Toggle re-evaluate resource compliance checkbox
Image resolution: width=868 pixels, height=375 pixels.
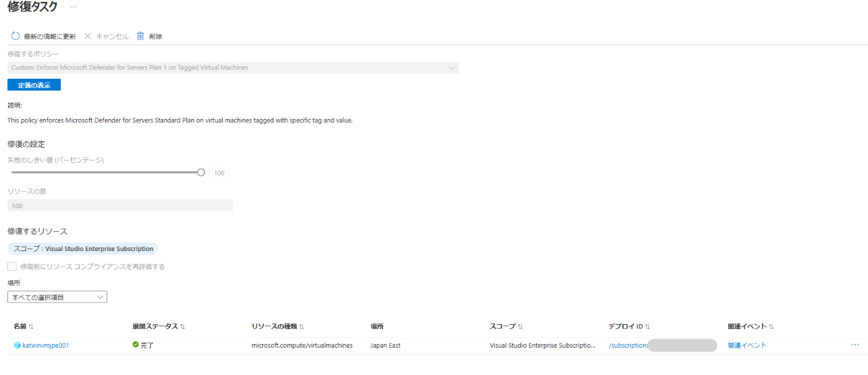click(12, 267)
